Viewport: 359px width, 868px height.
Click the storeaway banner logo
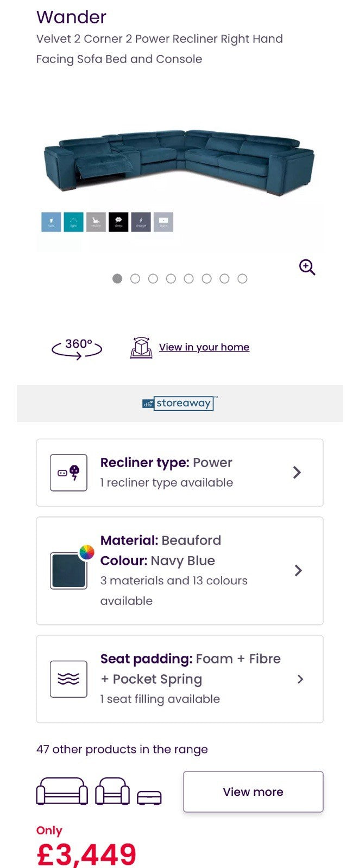(179, 403)
